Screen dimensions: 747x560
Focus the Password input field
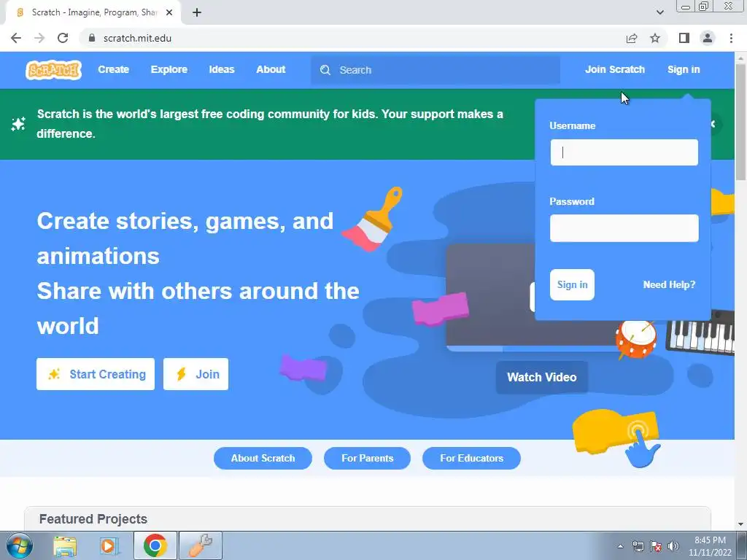(624, 228)
